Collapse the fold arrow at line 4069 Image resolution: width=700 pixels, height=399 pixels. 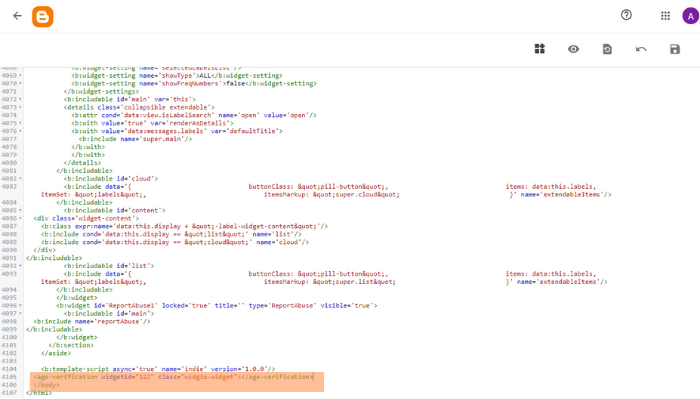tap(21, 76)
